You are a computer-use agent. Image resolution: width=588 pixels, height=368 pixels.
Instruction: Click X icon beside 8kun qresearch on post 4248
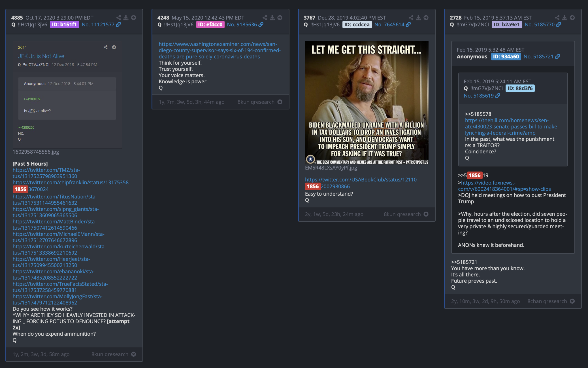pyautogui.click(x=280, y=102)
